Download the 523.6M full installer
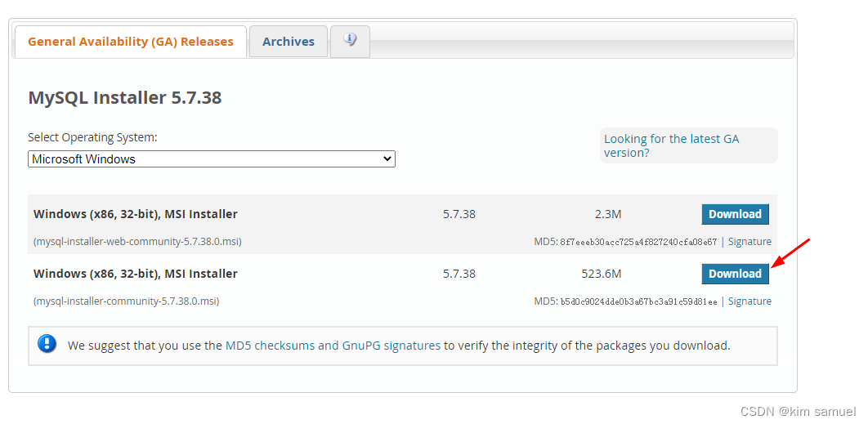Image resolution: width=868 pixels, height=424 pixels. point(735,274)
